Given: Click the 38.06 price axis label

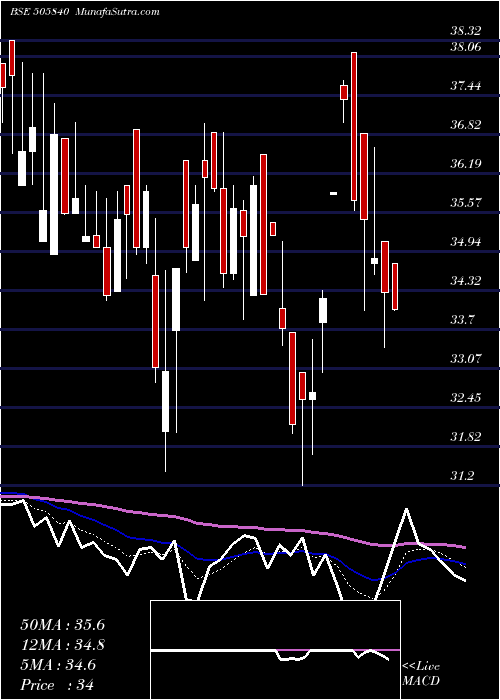Looking at the screenshot, I should (x=466, y=46).
